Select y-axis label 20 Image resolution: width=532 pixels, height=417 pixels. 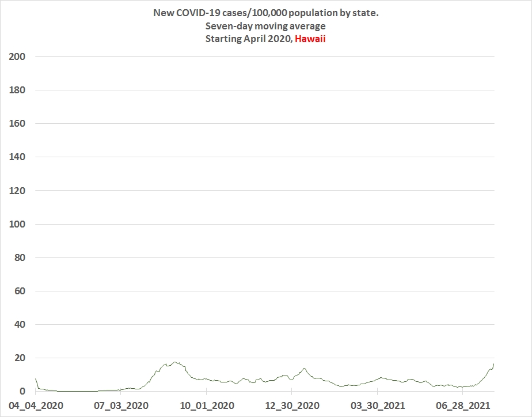click(20, 358)
